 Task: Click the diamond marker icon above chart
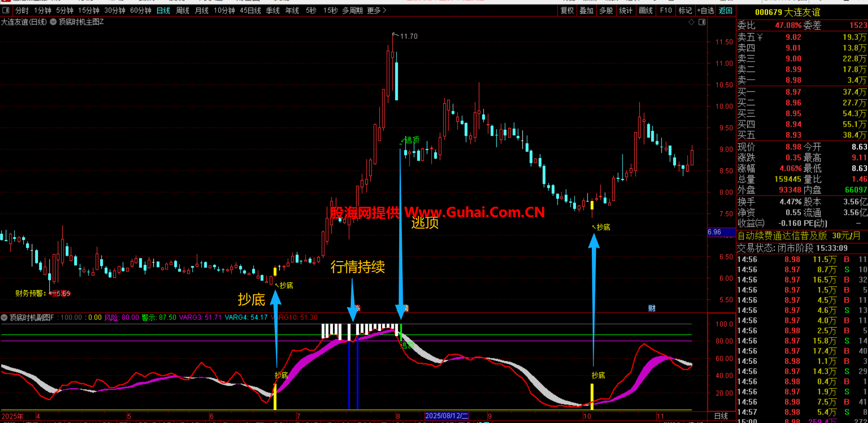pyautogui.click(x=691, y=22)
